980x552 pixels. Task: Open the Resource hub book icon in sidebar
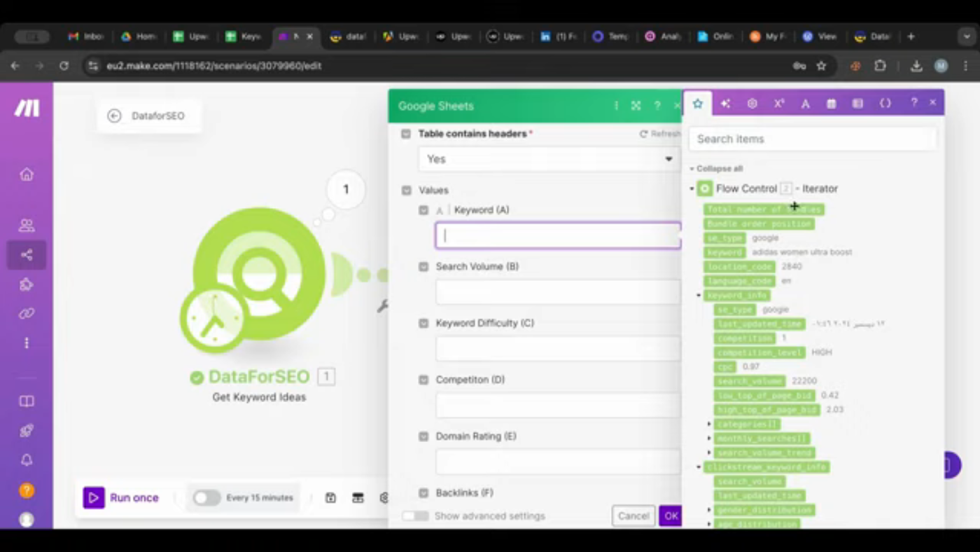[27, 401]
